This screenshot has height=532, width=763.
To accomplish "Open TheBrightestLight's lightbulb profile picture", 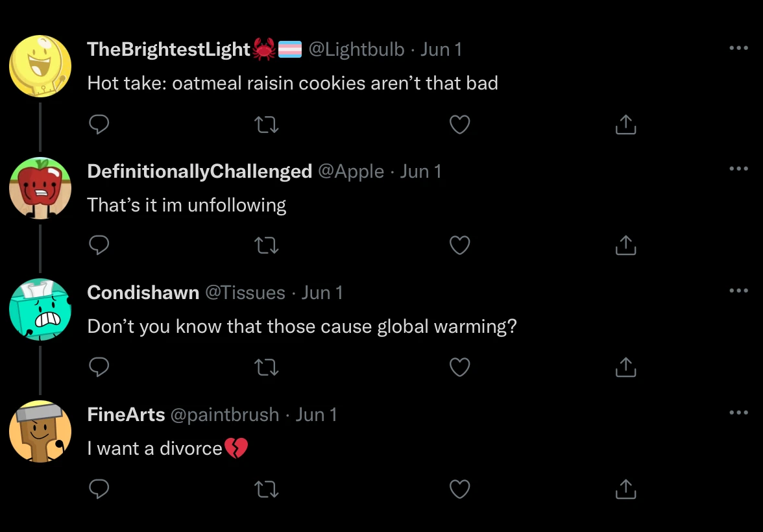I will coord(40,66).
